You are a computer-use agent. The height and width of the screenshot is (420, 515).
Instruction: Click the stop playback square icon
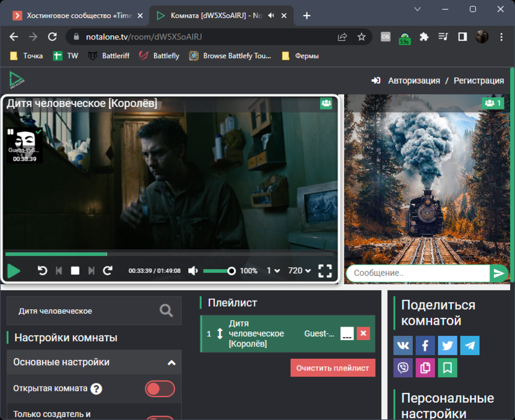[75, 270]
